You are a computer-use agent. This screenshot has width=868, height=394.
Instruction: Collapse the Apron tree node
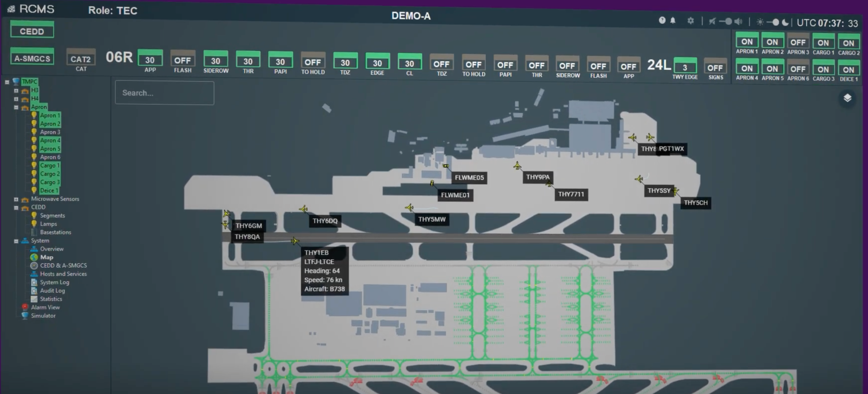[x=16, y=107]
